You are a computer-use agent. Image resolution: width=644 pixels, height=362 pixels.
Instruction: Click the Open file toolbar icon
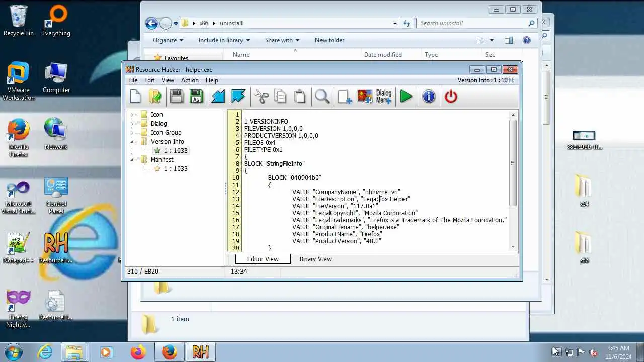(155, 96)
